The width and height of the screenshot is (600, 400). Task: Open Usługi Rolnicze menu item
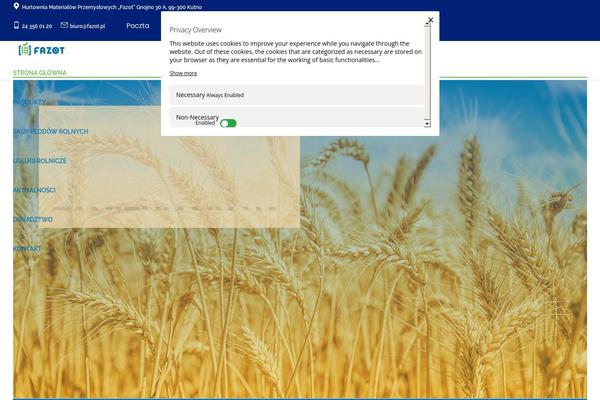[x=40, y=161]
